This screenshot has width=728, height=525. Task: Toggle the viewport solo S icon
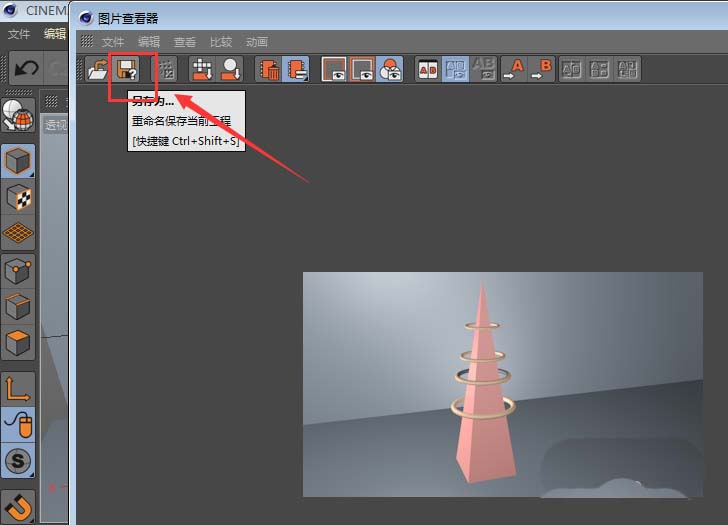[x=18, y=461]
